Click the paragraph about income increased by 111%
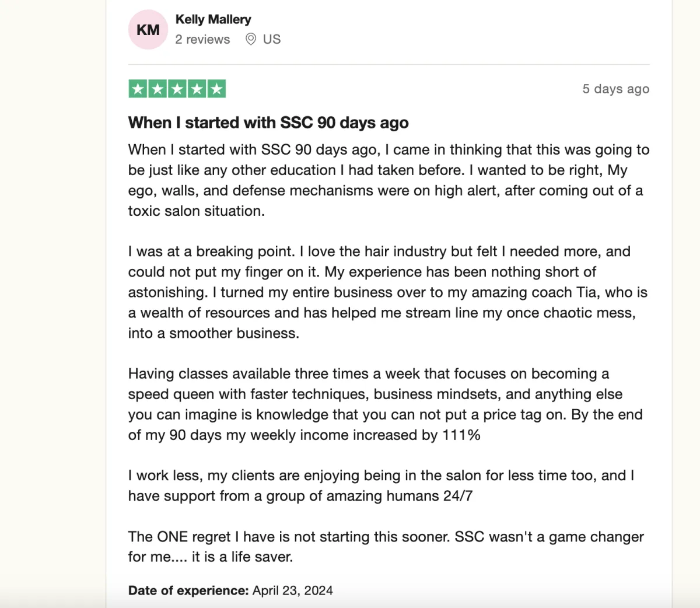This screenshot has height=608, width=700. pyautogui.click(x=385, y=404)
